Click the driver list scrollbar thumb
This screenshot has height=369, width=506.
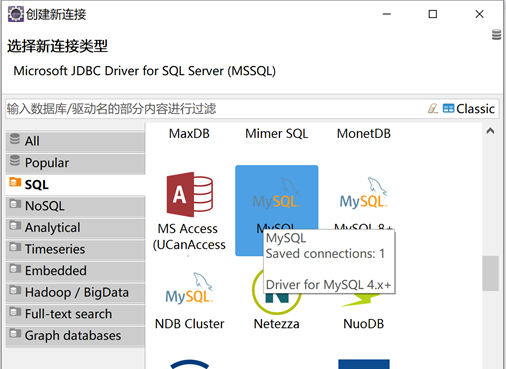click(490, 273)
